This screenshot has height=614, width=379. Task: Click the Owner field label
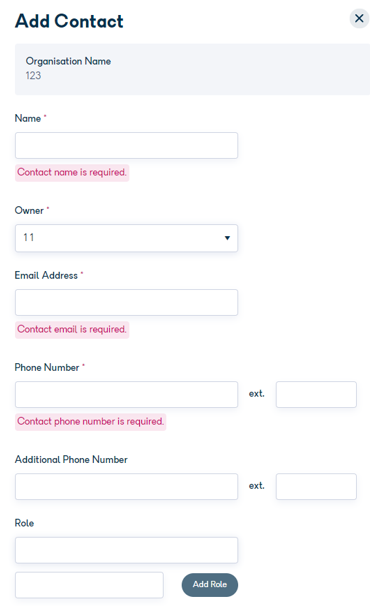click(29, 211)
